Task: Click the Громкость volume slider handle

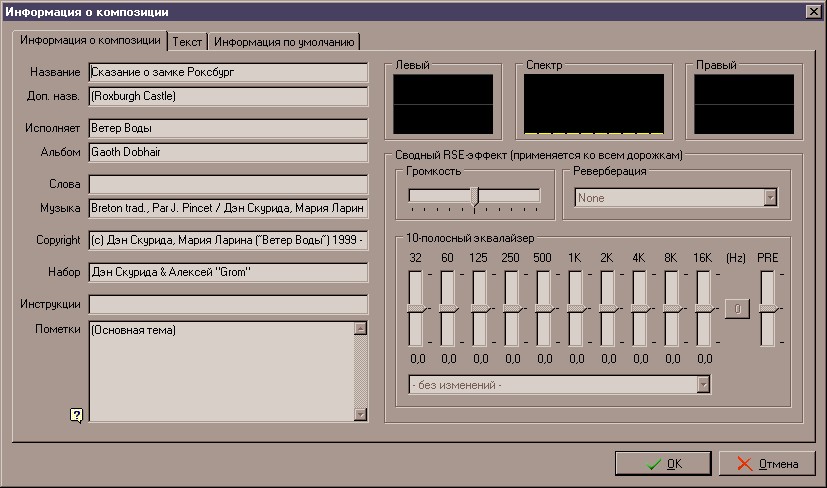Action: pyautogui.click(x=475, y=196)
